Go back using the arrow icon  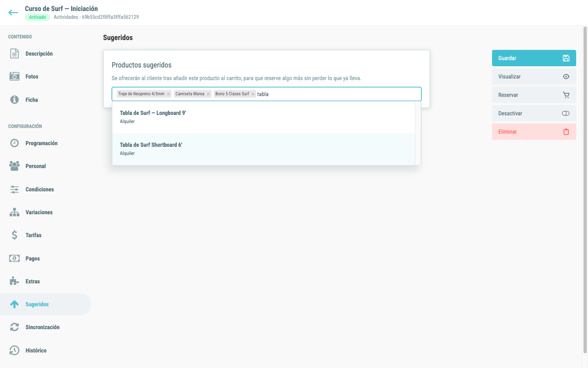[x=13, y=13]
